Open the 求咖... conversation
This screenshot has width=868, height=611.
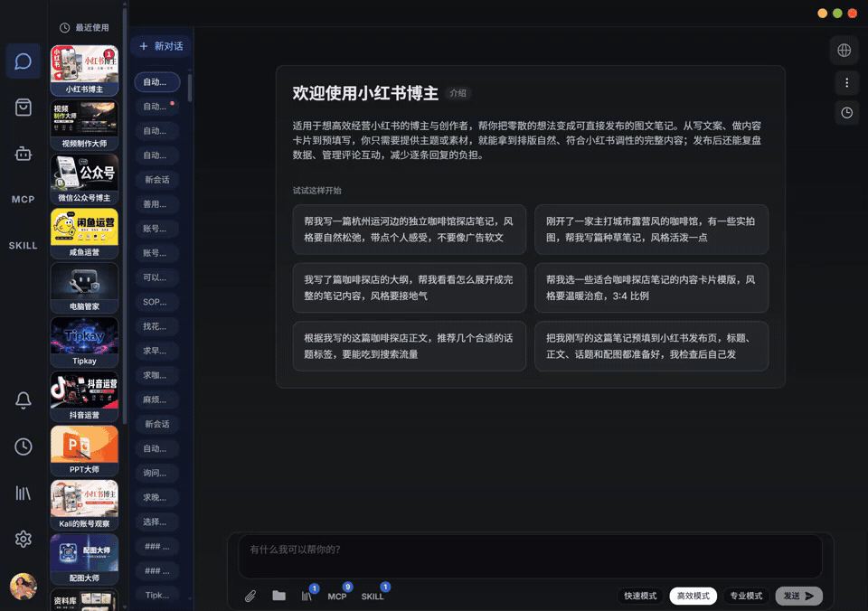(x=157, y=375)
